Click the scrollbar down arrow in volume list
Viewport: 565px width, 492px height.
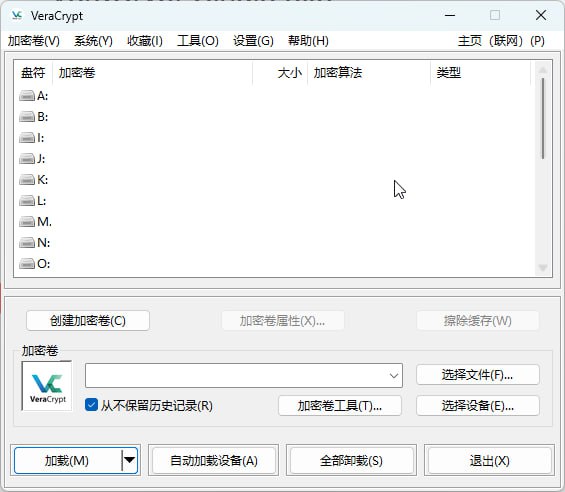click(543, 267)
